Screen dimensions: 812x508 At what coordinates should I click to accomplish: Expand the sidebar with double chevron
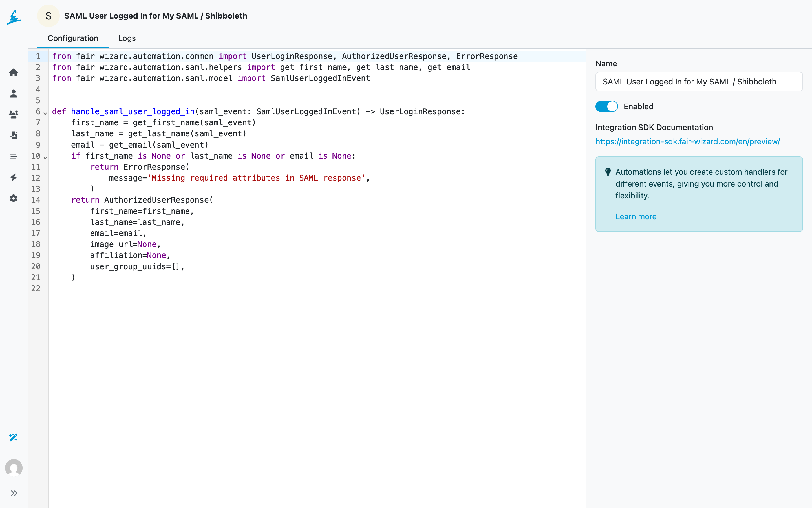tap(14, 493)
